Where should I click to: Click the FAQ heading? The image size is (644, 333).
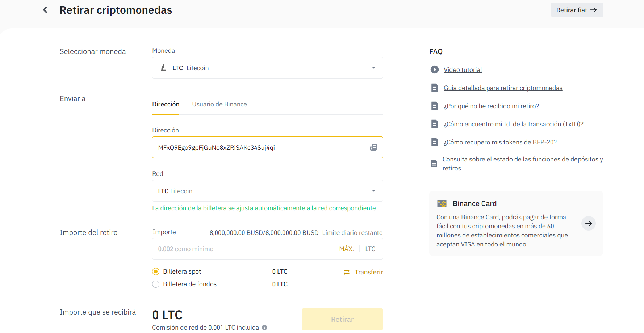click(x=436, y=51)
